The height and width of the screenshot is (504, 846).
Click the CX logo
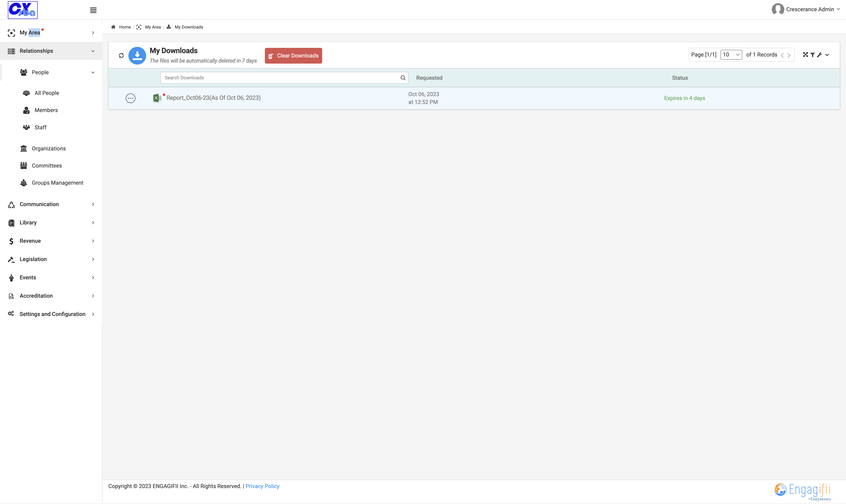point(23,10)
